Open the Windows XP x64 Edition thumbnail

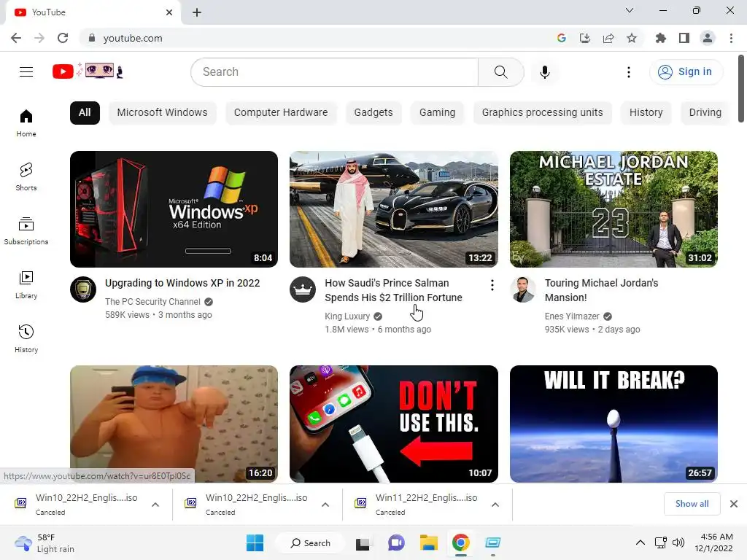click(174, 209)
